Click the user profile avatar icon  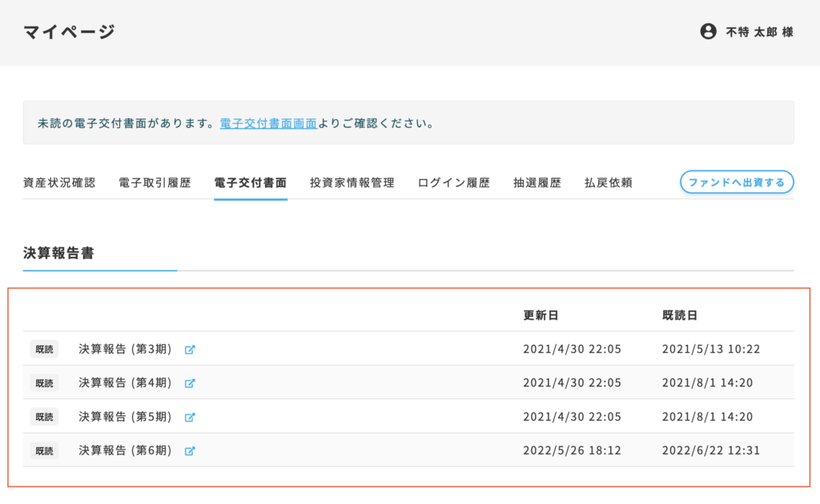[708, 32]
